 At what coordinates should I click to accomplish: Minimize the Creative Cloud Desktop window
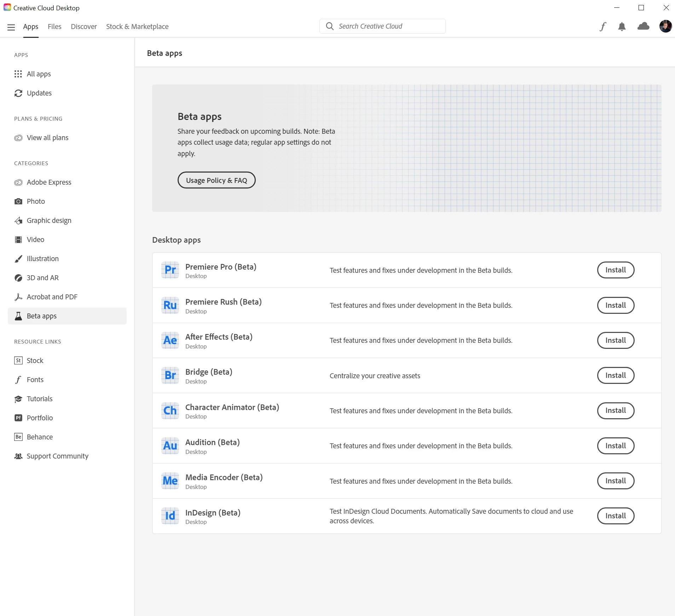tap(617, 8)
